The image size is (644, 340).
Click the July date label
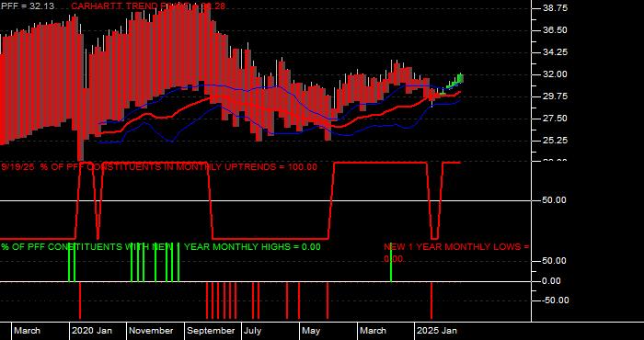pos(253,331)
